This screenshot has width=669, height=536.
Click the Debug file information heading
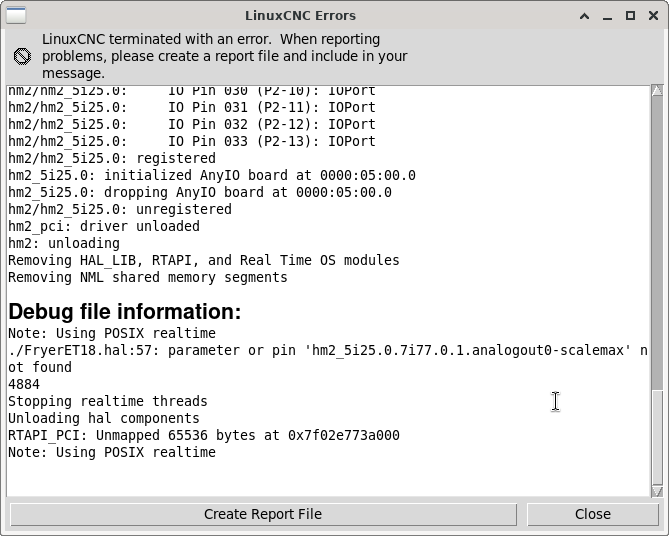point(125,310)
